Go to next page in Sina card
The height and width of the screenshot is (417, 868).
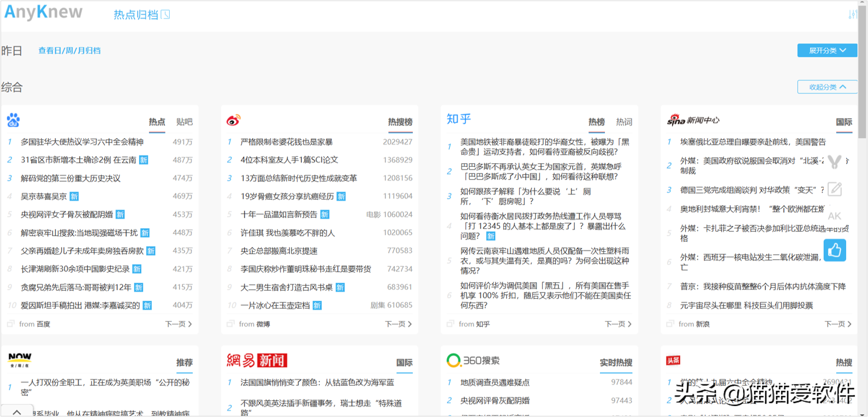point(838,324)
